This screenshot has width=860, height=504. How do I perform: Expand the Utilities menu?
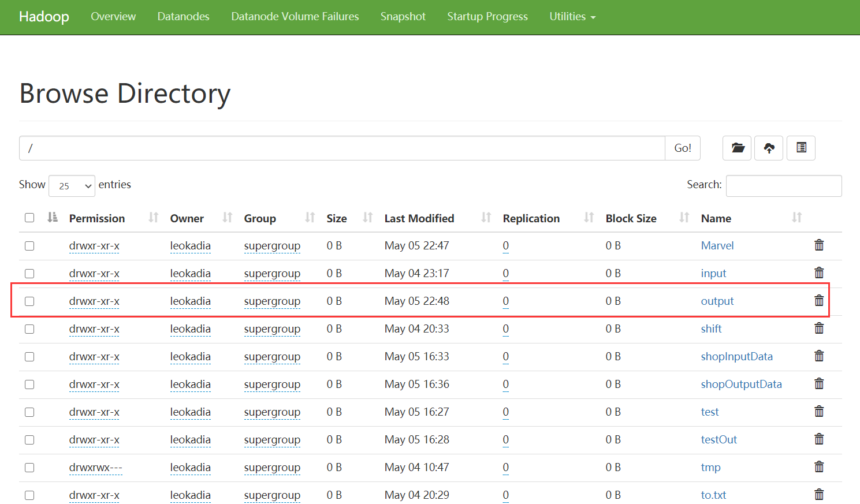click(x=572, y=17)
